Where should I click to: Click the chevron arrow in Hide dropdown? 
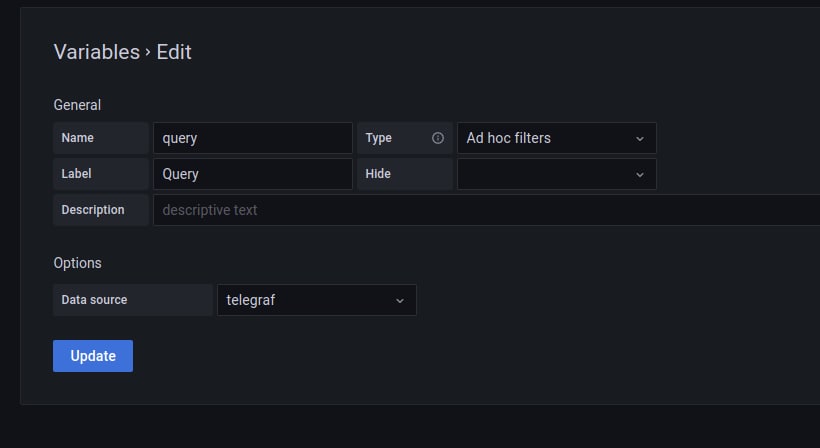[x=640, y=175]
